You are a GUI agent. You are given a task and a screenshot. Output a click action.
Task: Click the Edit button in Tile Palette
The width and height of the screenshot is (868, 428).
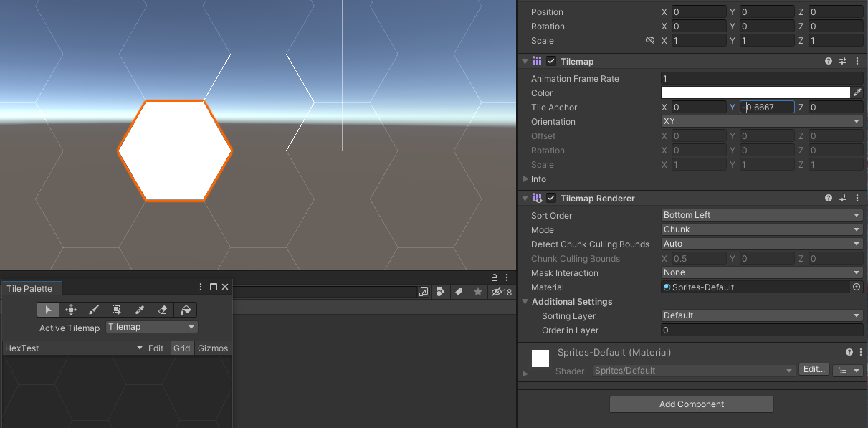tap(156, 348)
